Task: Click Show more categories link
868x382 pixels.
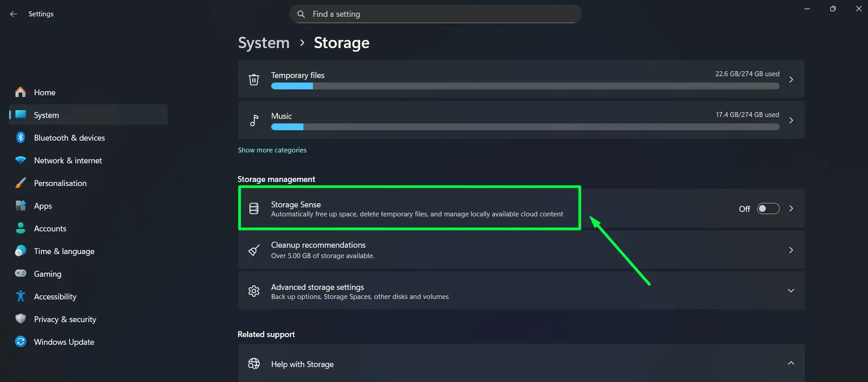Action: point(272,150)
